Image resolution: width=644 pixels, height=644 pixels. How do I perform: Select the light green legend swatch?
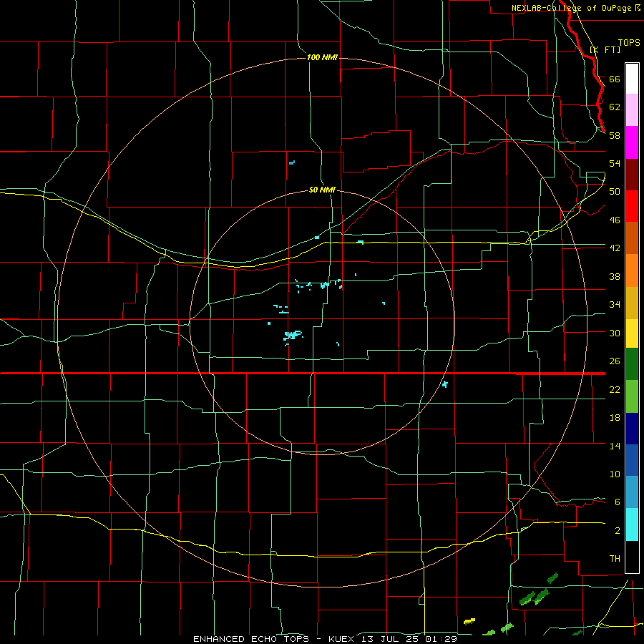click(632, 396)
